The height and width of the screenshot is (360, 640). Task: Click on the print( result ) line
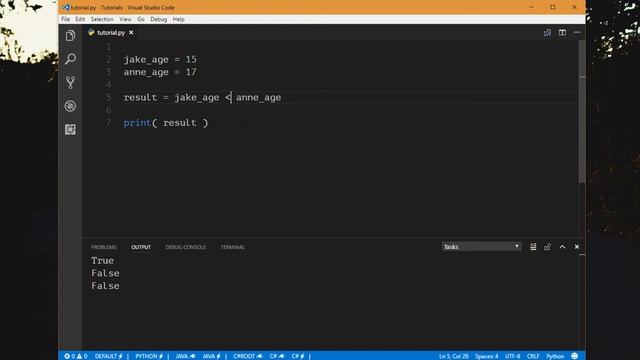pos(166,123)
